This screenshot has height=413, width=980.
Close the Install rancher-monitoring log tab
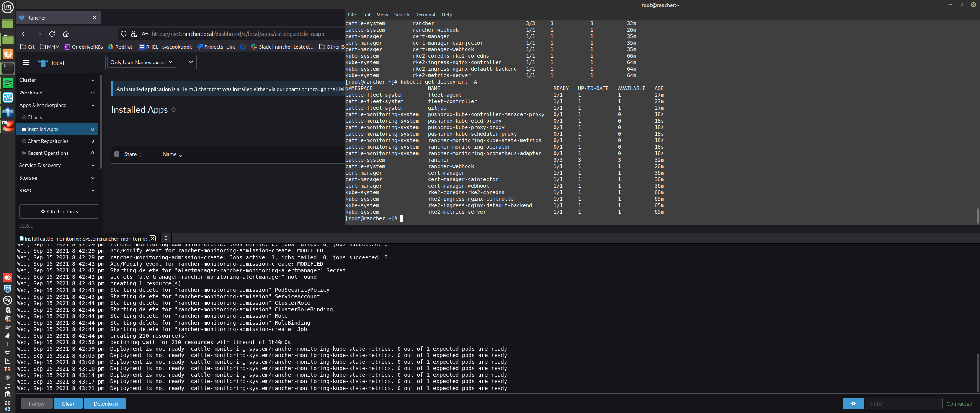pyautogui.click(x=152, y=238)
